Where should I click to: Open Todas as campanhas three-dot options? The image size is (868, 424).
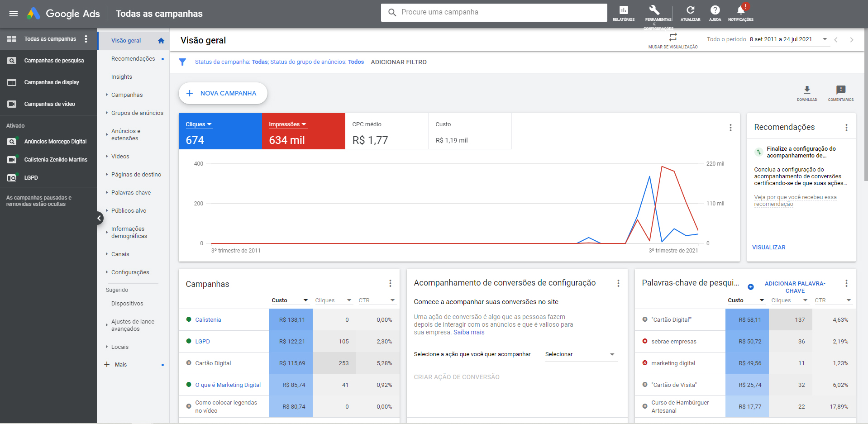pyautogui.click(x=86, y=39)
